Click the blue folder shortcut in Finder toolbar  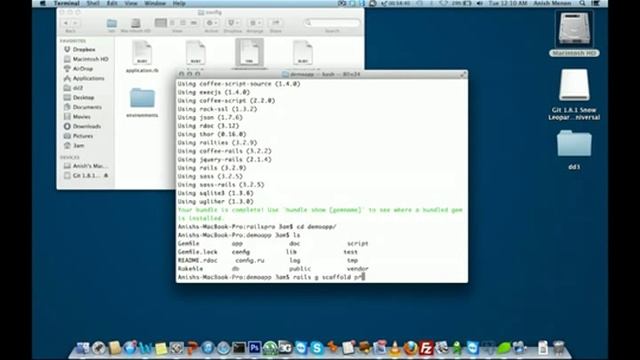point(111,23)
